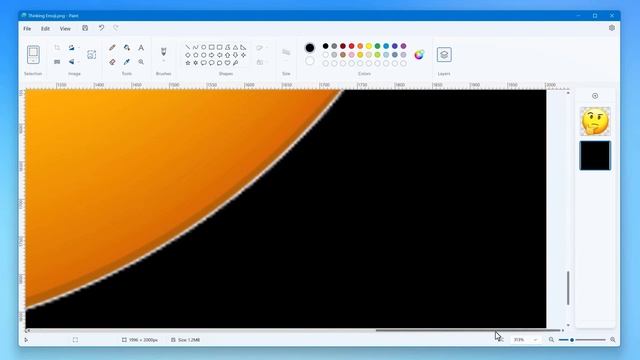Image resolution: width=640 pixels, height=360 pixels.
Task: Pick the Right triangle shape
Action: pos(243,47)
